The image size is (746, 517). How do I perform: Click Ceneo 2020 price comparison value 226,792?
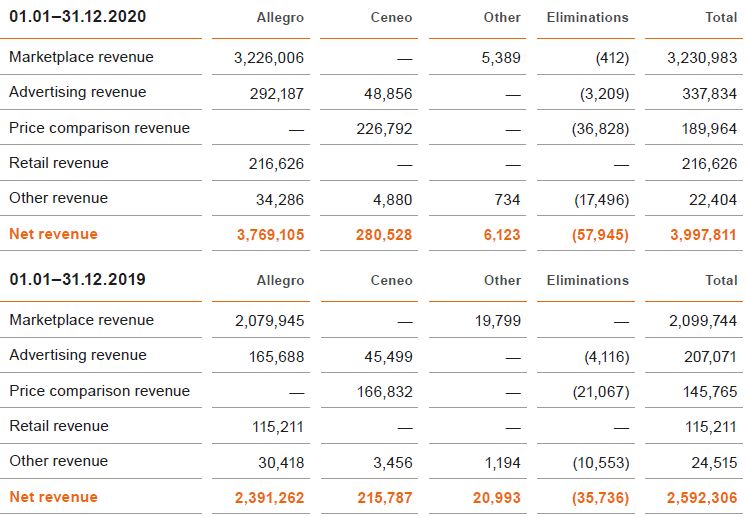point(384,129)
